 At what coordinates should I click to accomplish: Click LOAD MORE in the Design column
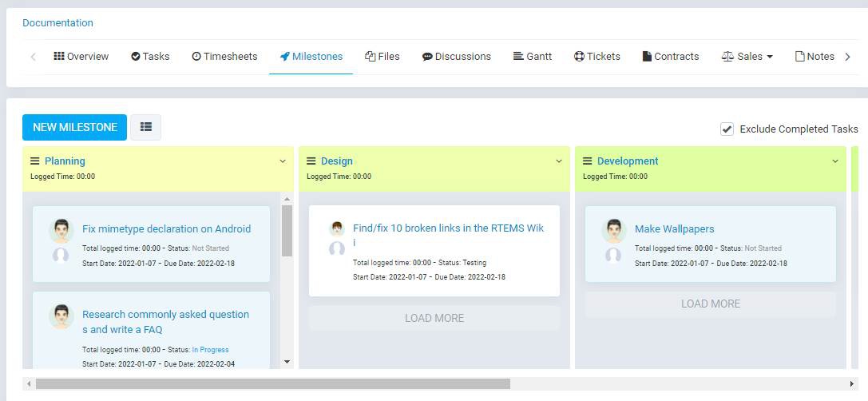434,318
